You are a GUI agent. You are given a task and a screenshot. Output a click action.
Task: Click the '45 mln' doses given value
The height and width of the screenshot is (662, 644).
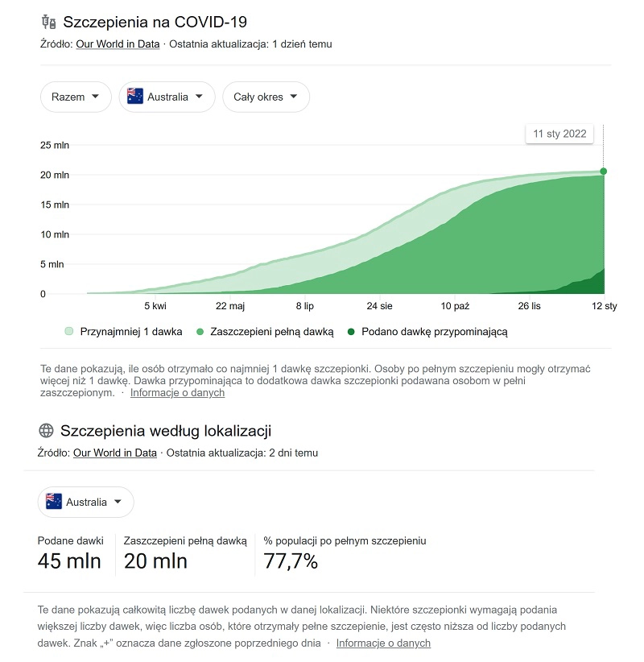(69, 561)
